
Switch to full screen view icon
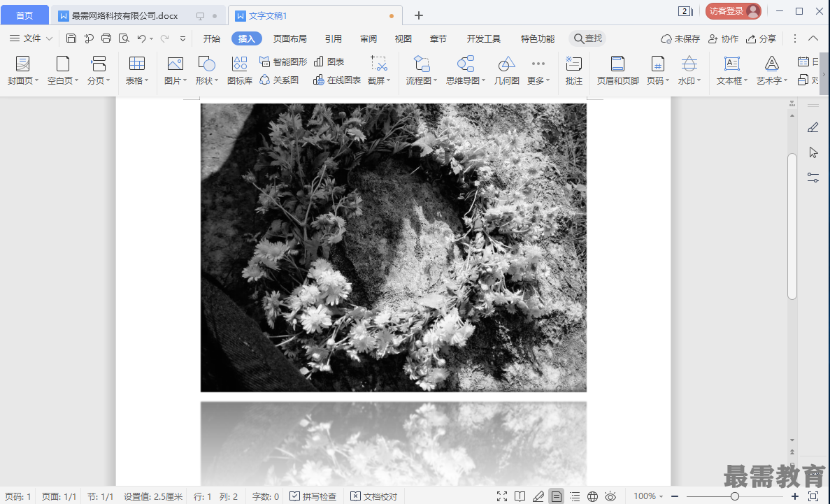coord(502,496)
